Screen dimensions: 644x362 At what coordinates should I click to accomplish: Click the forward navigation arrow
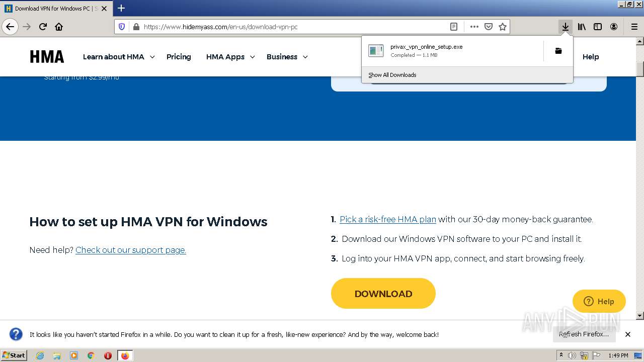[x=27, y=27]
